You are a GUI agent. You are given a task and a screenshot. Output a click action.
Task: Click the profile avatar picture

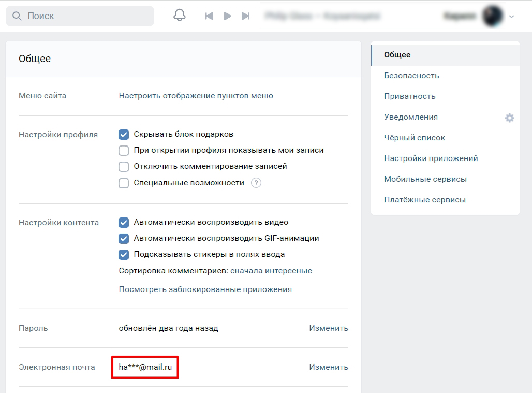coord(492,16)
